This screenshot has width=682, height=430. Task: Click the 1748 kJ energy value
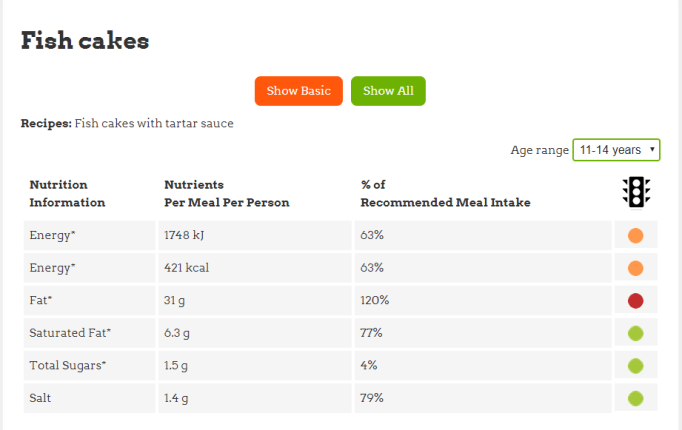click(x=184, y=236)
